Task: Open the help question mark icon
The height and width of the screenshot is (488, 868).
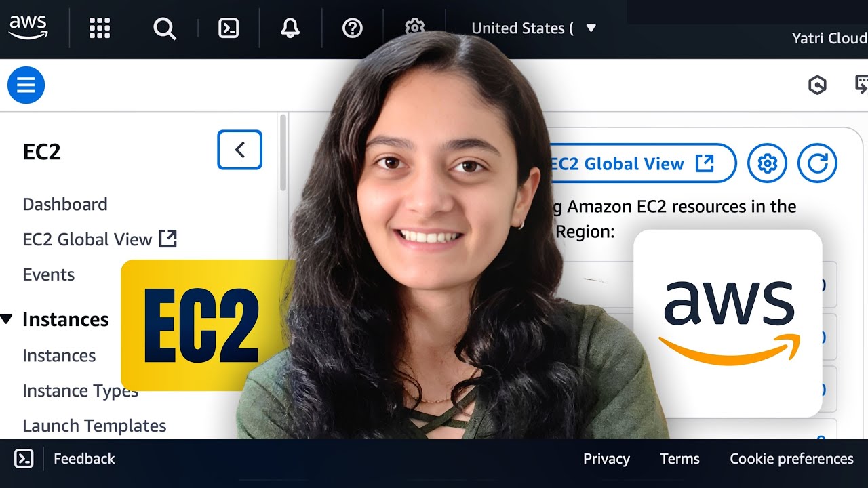Action: (x=353, y=28)
